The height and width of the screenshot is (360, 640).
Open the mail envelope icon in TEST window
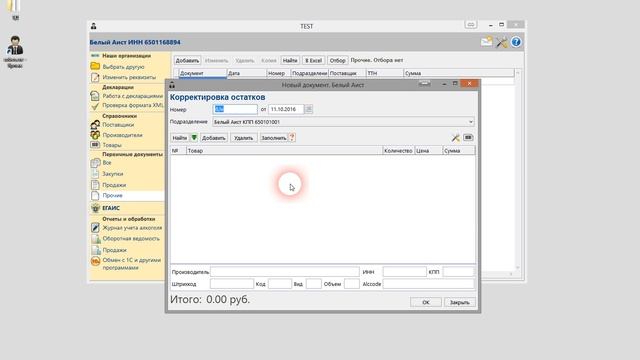tap(486, 42)
